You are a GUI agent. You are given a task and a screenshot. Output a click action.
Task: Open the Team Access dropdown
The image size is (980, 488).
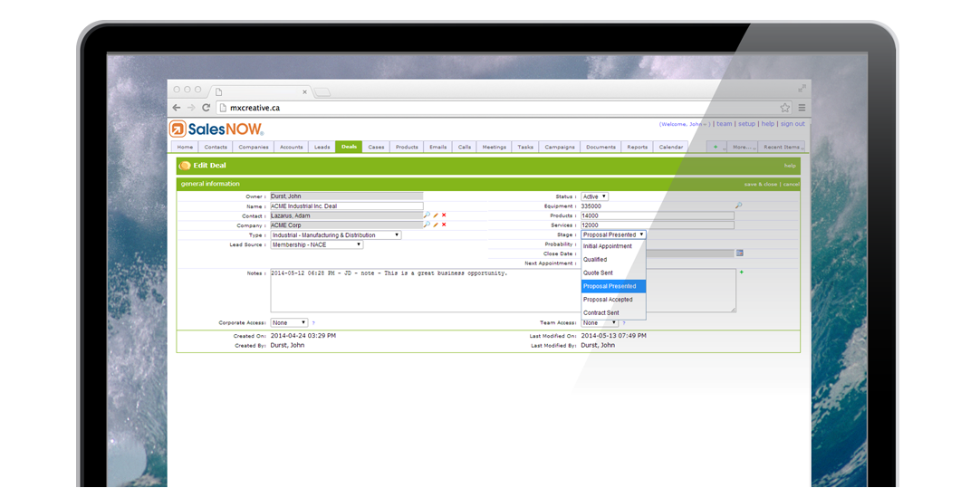(600, 323)
